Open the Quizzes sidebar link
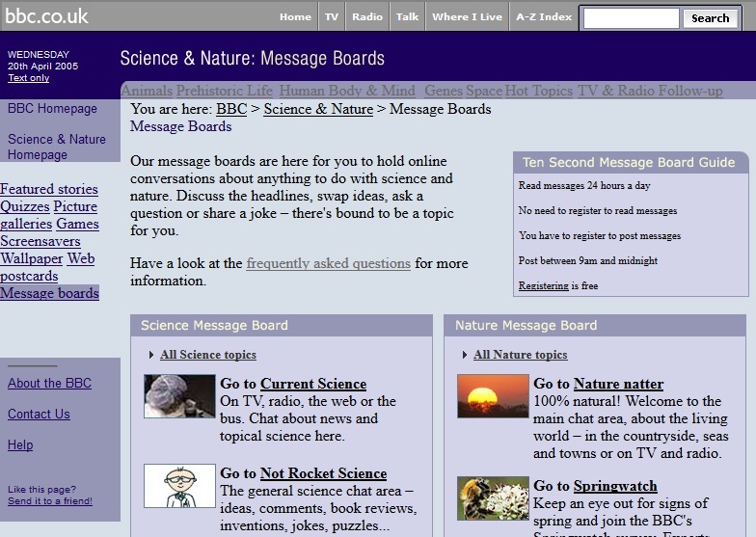 (25, 206)
